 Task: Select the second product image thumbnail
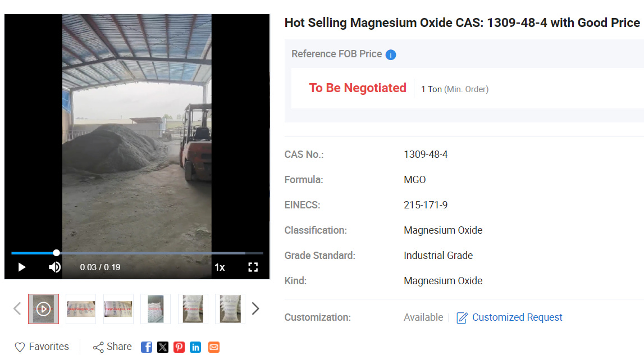click(x=118, y=309)
